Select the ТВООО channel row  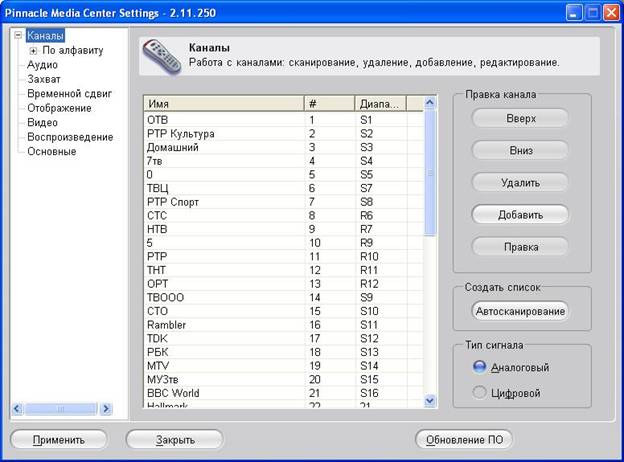click(x=283, y=297)
